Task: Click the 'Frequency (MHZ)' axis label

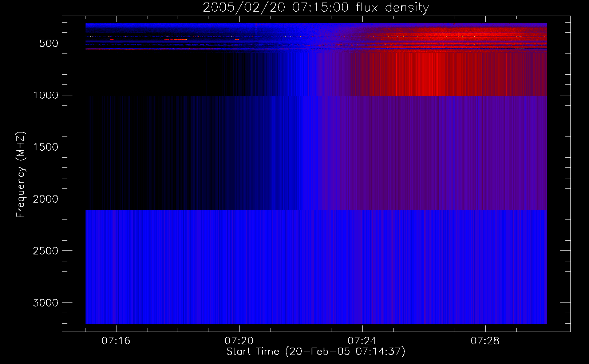Action: 21,175
